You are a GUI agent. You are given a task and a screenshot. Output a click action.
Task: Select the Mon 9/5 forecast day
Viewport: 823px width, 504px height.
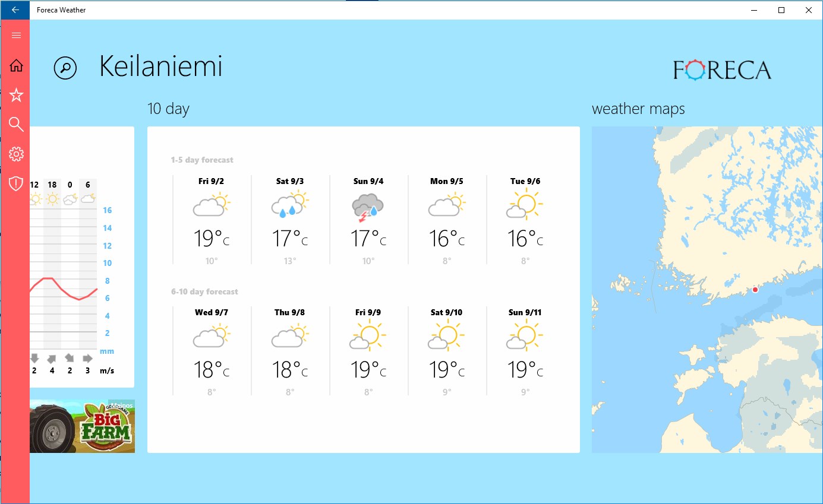click(x=447, y=220)
